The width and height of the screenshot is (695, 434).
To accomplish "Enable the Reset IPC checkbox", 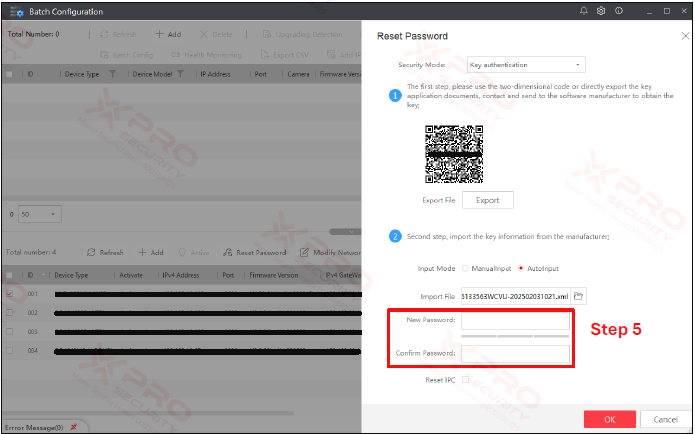I will pos(465,379).
